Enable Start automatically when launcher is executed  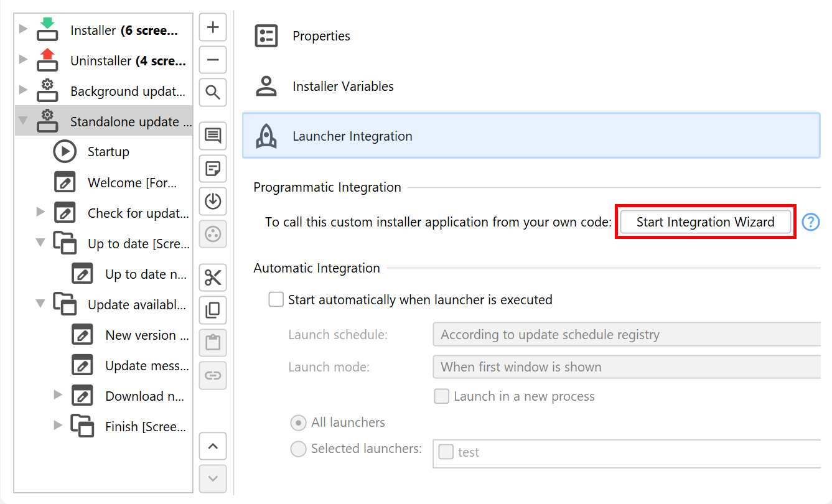[x=276, y=300]
